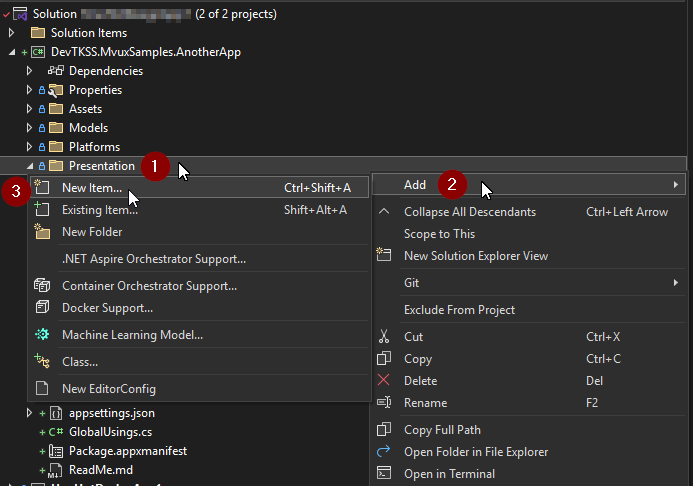Choose Rename from the context menu

click(529, 403)
